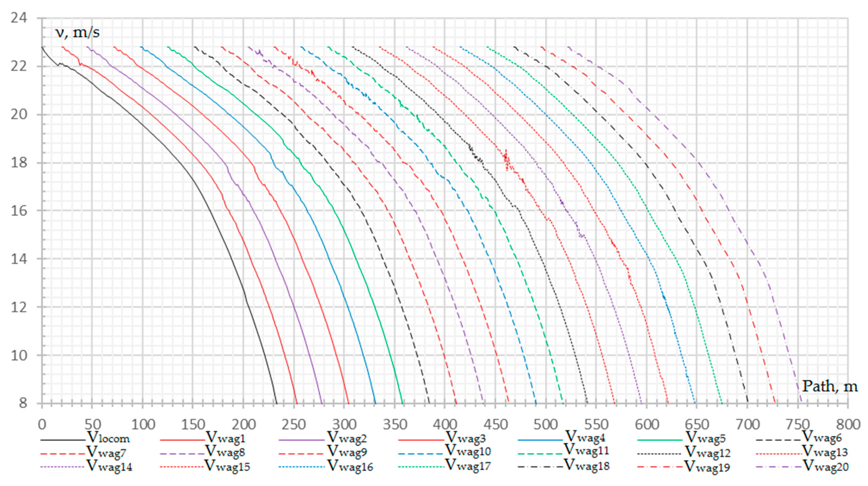
Task: Click the 400 tick label on x-axis
Action: click(445, 424)
